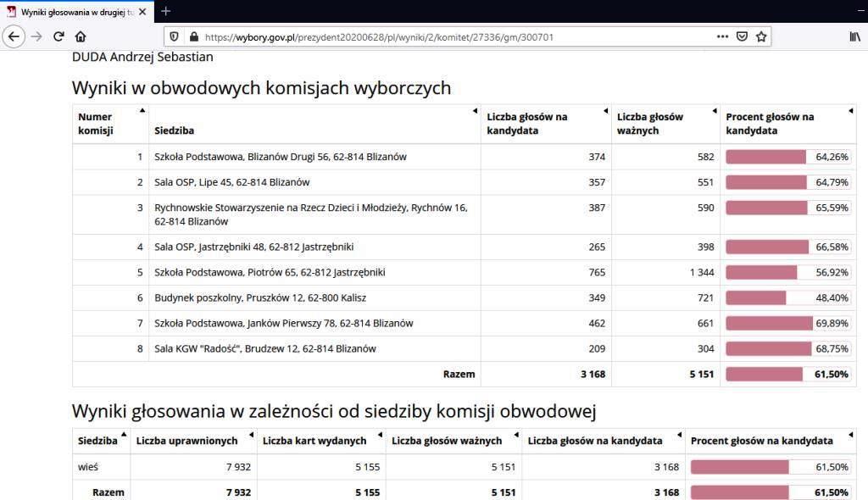The width and height of the screenshot is (868, 500).
Task: Select Sala OSP, Jastrzębniki 48 row
Action: (x=464, y=247)
